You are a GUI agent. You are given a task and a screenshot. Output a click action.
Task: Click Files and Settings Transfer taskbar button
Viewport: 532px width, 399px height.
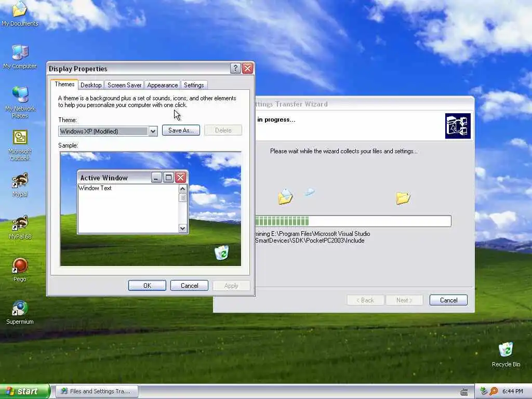[x=97, y=391]
